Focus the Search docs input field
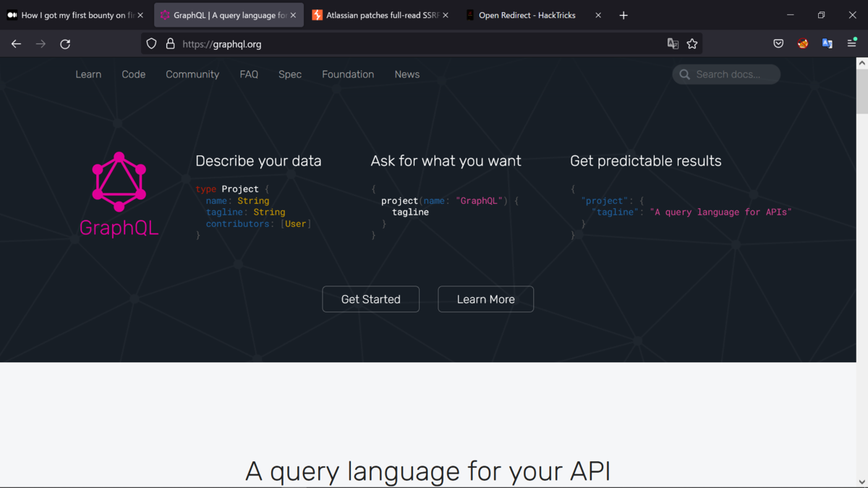The height and width of the screenshot is (488, 868). [x=726, y=74]
